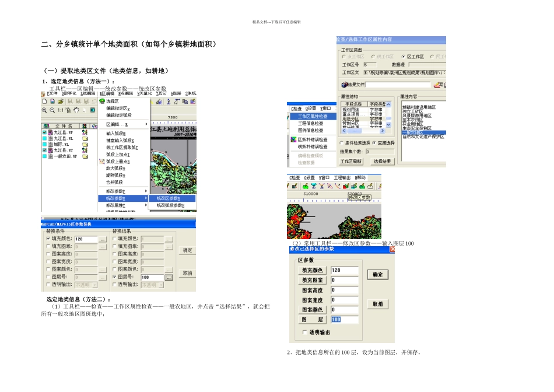
Task: Click the 修改区参数 red toolbar icon
Action: [346, 186]
